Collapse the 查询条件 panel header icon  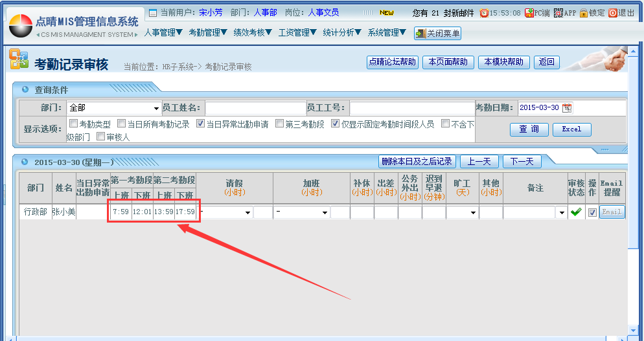click(25, 90)
